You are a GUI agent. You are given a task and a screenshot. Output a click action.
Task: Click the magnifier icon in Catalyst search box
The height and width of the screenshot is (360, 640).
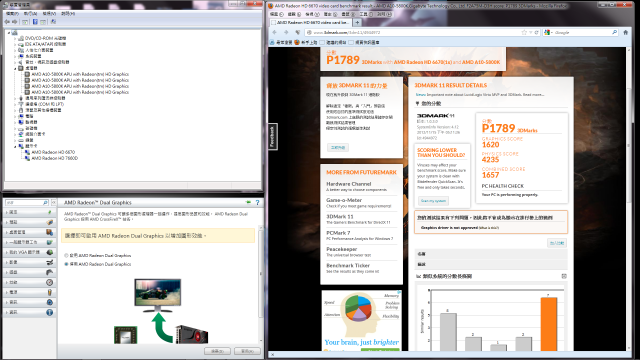(45, 202)
